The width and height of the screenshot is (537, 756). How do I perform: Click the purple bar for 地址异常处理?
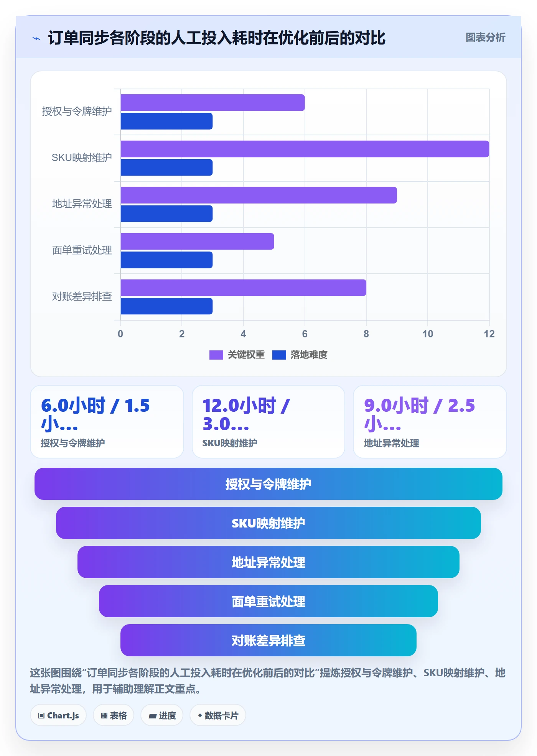(259, 195)
